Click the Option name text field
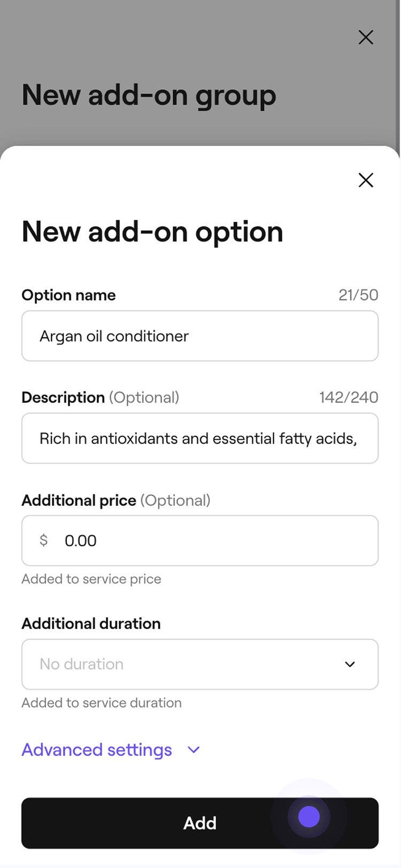The height and width of the screenshot is (868, 401). (x=200, y=336)
